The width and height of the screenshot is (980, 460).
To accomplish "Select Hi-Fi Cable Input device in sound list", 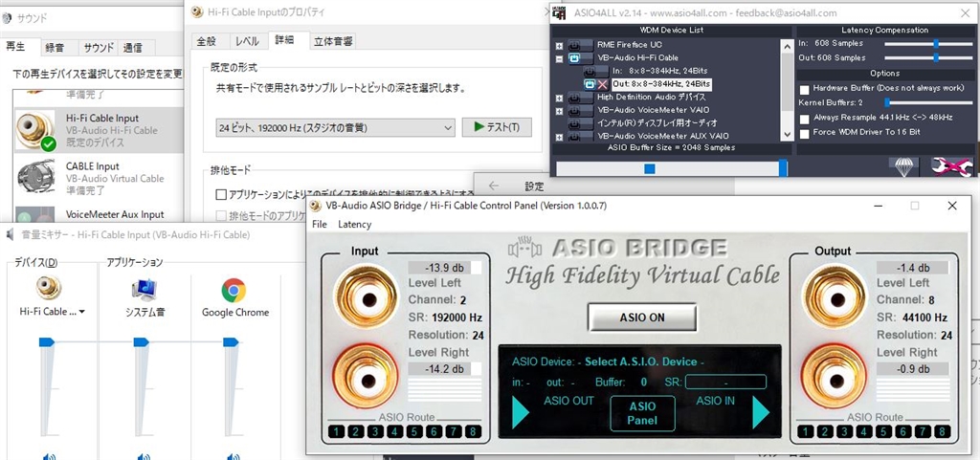I will 99,130.
